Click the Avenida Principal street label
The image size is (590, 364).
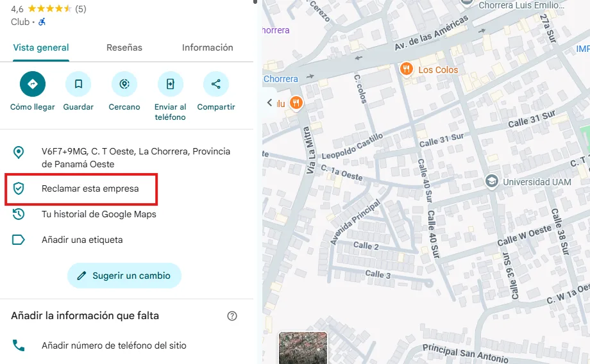355,222
